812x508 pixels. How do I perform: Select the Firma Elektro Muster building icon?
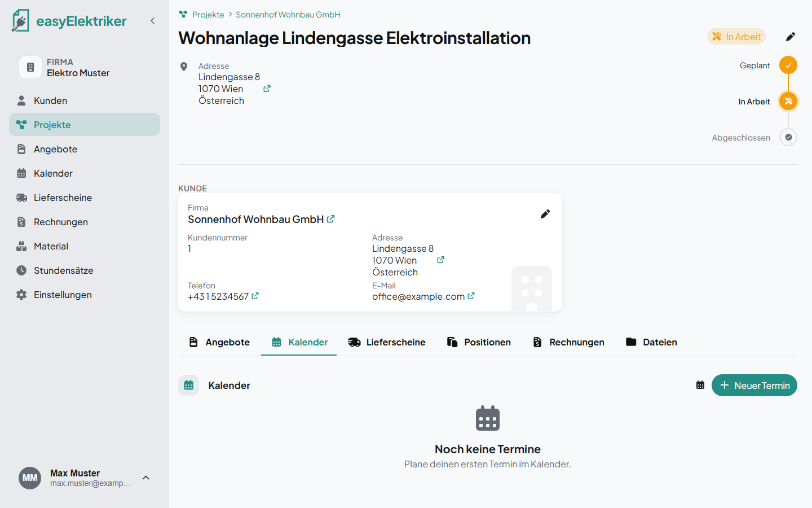[x=30, y=68]
